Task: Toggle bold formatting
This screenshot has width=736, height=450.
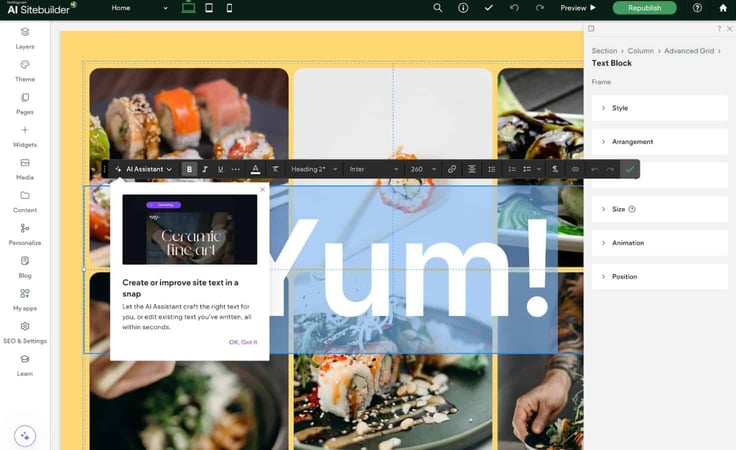Action: [x=189, y=169]
